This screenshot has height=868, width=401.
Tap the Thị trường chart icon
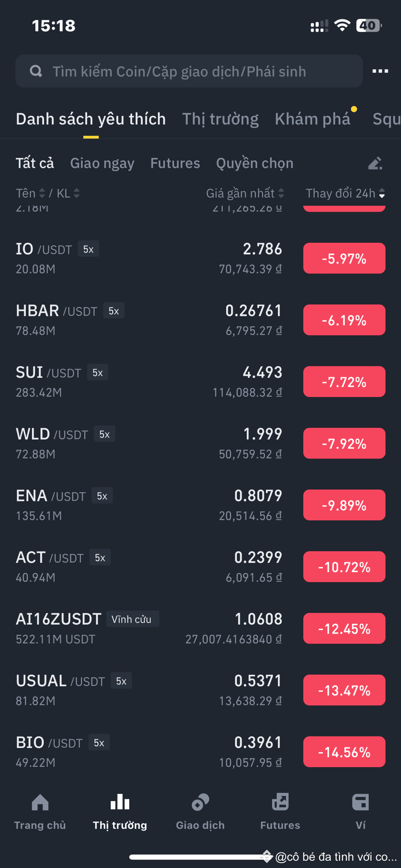[120, 803]
